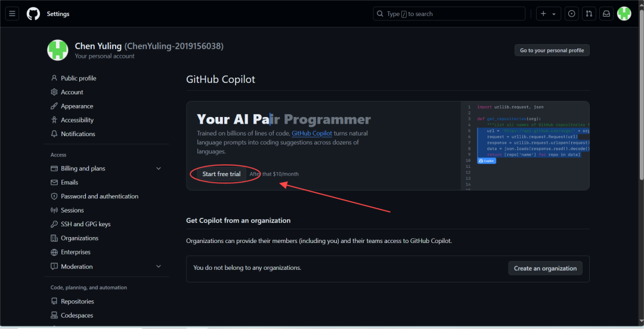The height and width of the screenshot is (329, 644).
Task: Open the notifications inbox icon
Action: point(606,14)
